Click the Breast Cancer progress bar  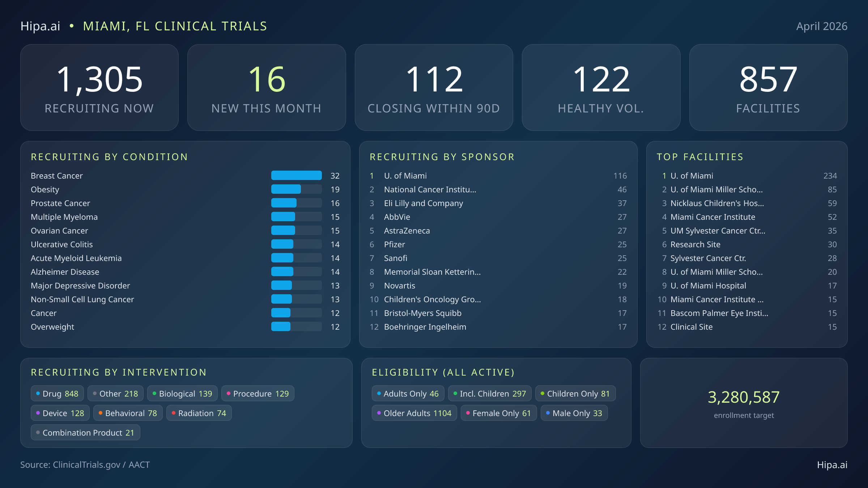tap(297, 175)
